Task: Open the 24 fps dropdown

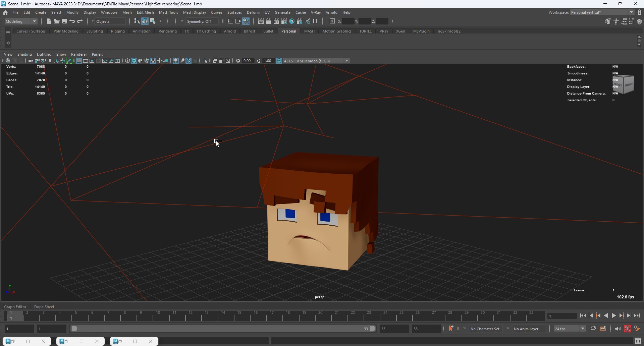Action: click(570, 329)
